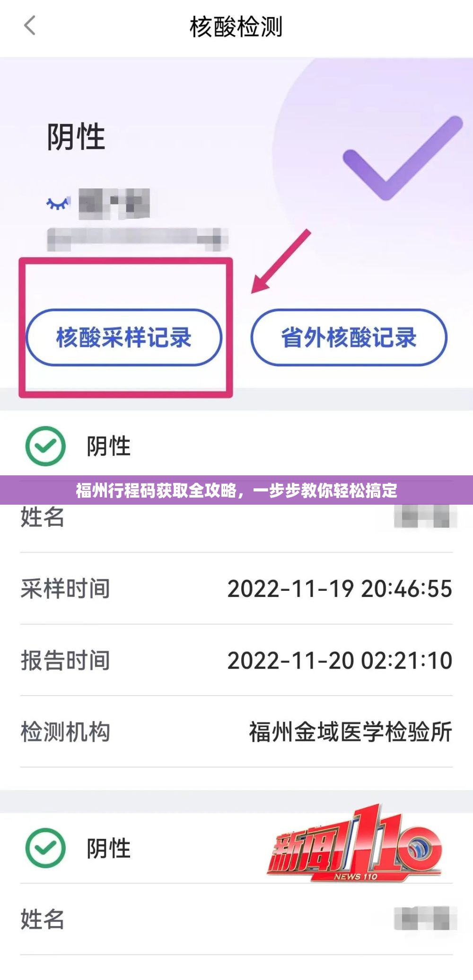Click the 新闻110 news logo
473x980 pixels.
click(x=355, y=846)
